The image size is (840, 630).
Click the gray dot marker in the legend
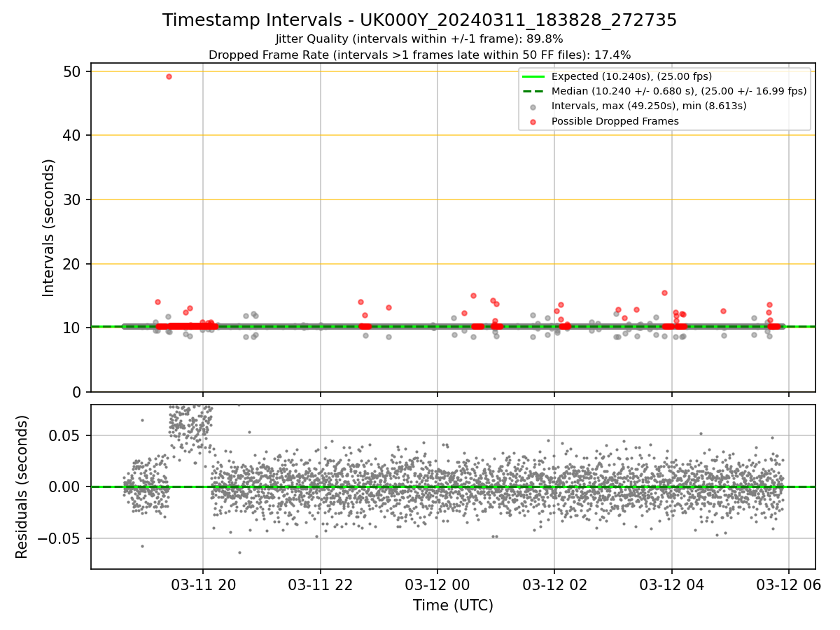coord(533,107)
